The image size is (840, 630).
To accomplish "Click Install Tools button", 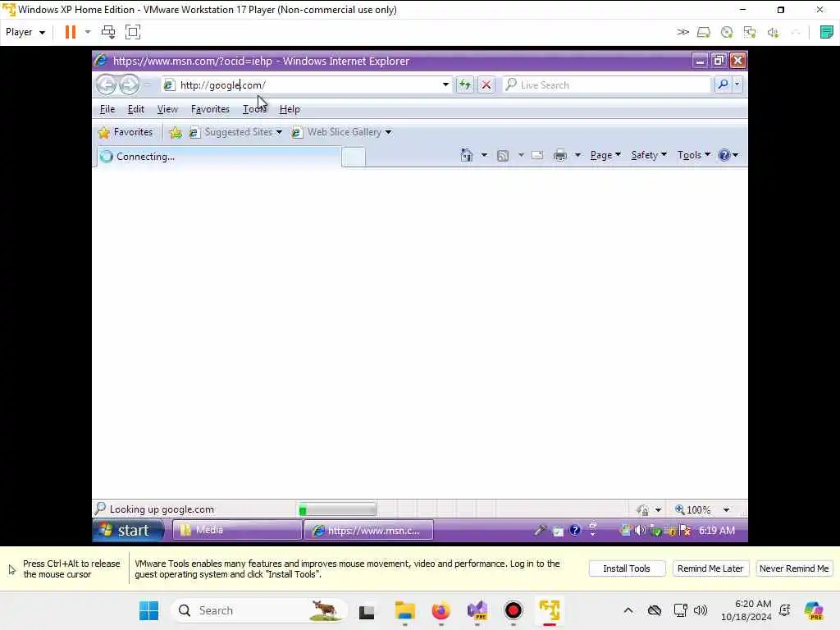I will pos(627,568).
